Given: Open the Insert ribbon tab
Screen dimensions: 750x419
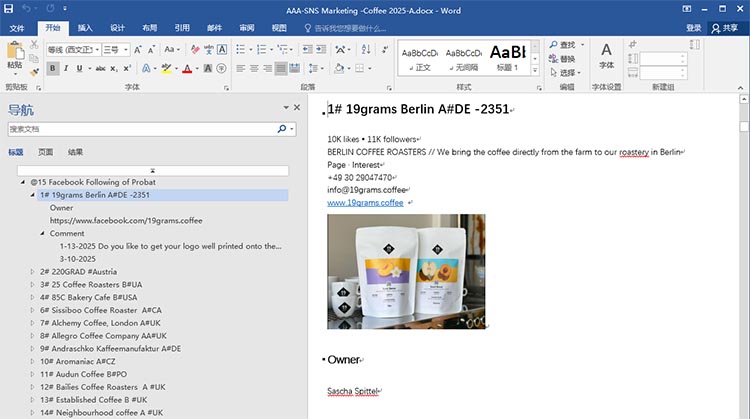Looking at the screenshot, I should pos(85,28).
